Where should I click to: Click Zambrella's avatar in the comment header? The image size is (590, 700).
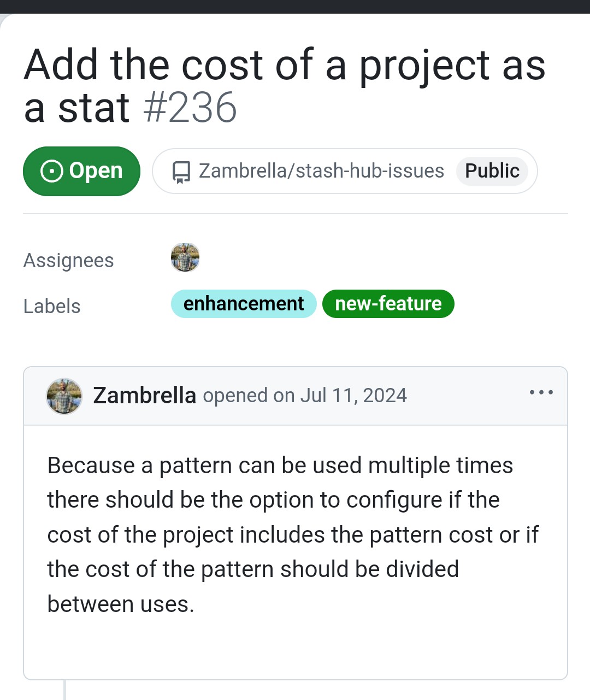[x=64, y=396]
